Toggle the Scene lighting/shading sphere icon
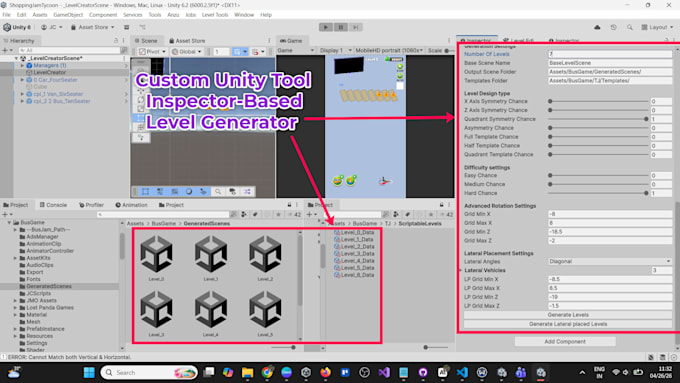This screenshot has width=680, height=383. pos(189,191)
